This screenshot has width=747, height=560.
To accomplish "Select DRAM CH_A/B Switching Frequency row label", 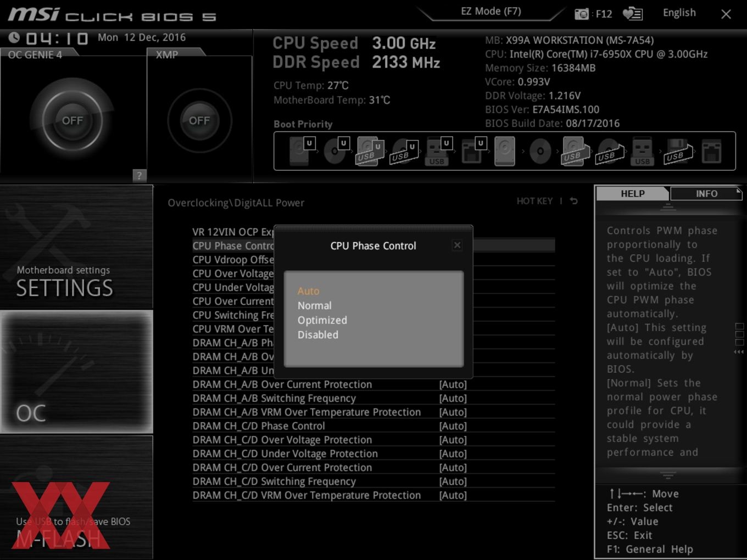I will tap(274, 398).
